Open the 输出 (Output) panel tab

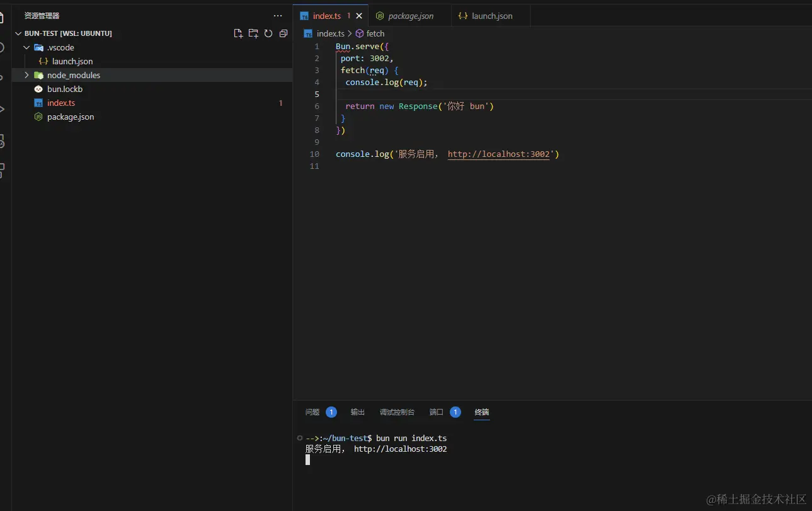coord(358,412)
